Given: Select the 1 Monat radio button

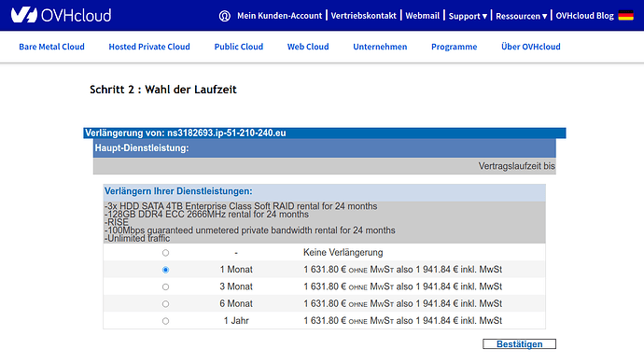Looking at the screenshot, I should (x=165, y=270).
